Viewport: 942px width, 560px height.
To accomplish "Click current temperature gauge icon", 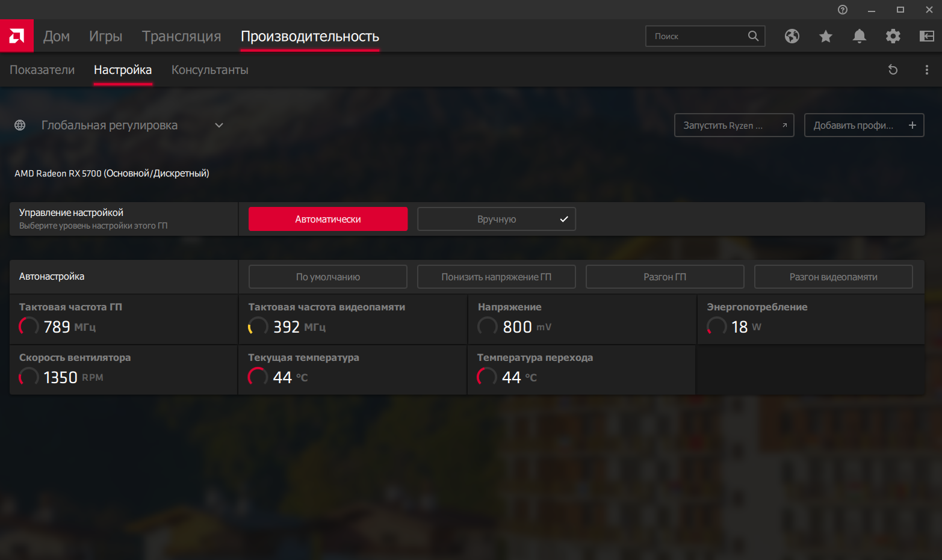I will (258, 377).
